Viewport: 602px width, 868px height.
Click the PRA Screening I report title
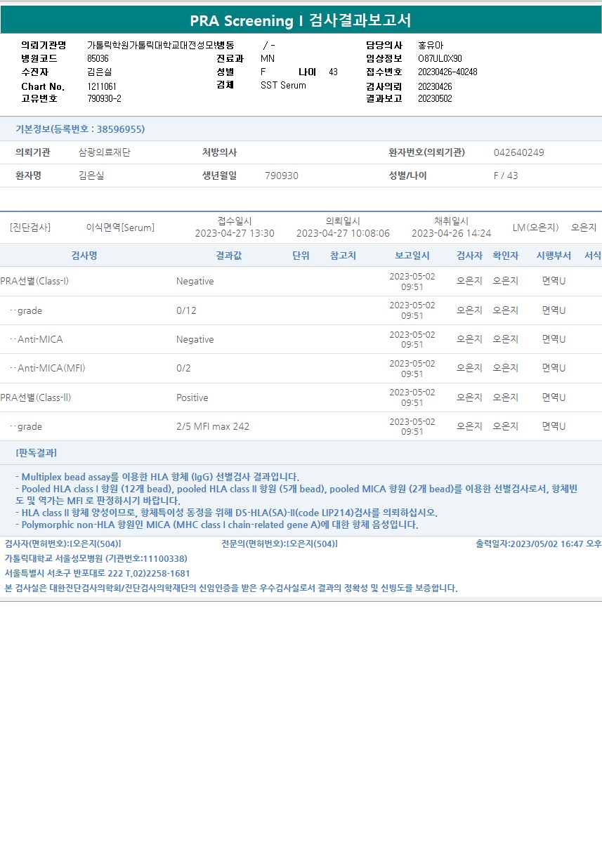click(x=301, y=20)
